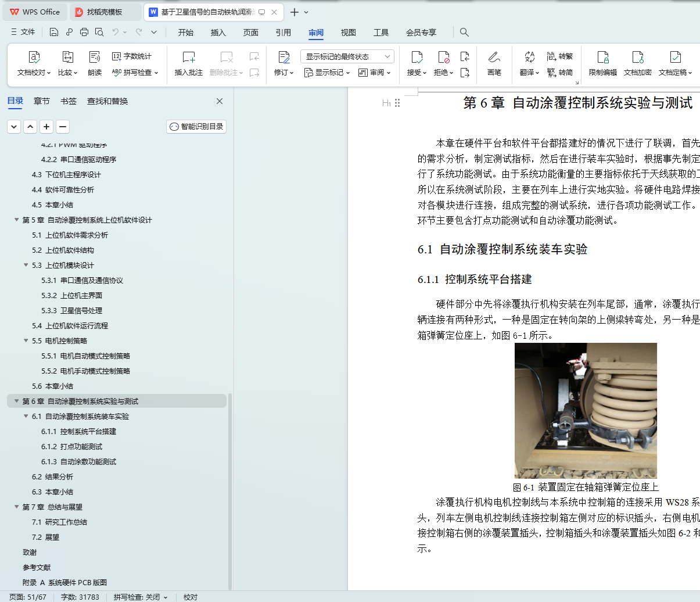Viewport: 700px width, 602px height.
Task: Click the 拒绝 reject changes icon
Action: pos(444,57)
